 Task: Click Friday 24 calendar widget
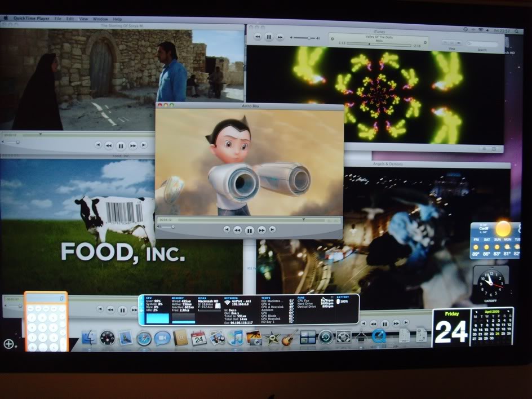[x=451, y=328]
